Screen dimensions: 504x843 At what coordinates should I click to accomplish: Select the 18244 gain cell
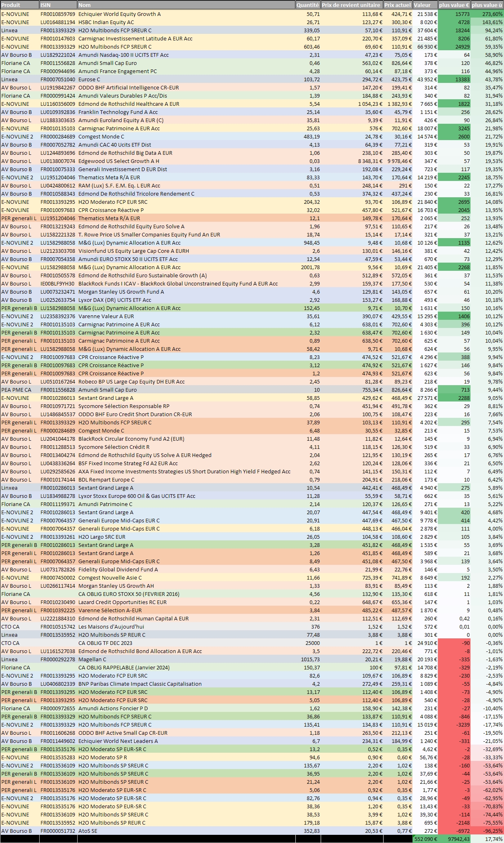454,30
